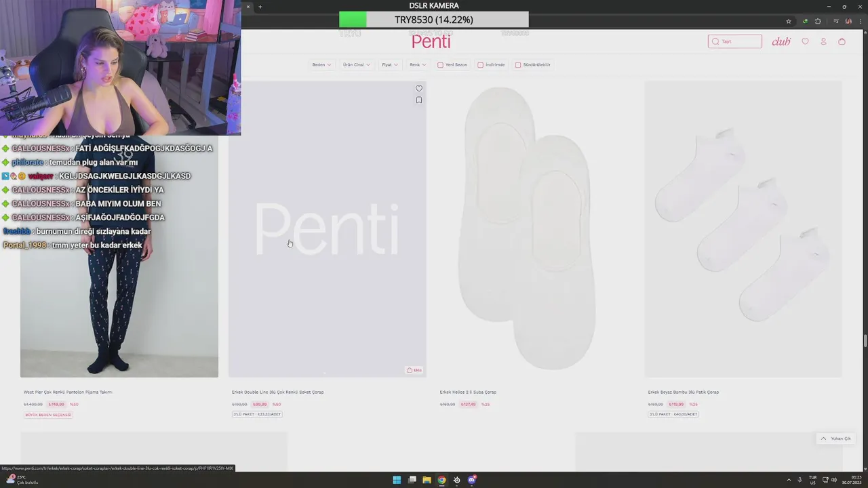Close the current browser tab
868x488 pixels.
248,7
